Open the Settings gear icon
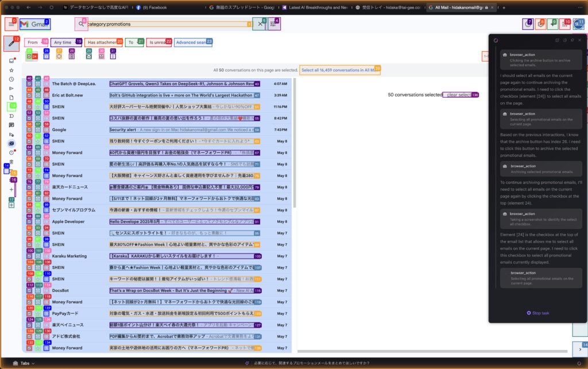 pyautogui.click(x=540, y=24)
